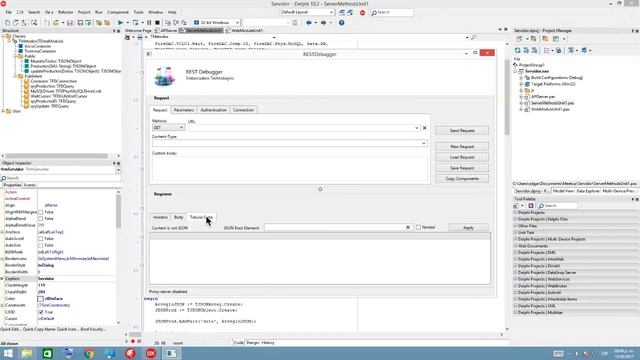Open the Object Inspector component selector dropdown
The height and width of the screenshot is (360, 640).
point(118,170)
